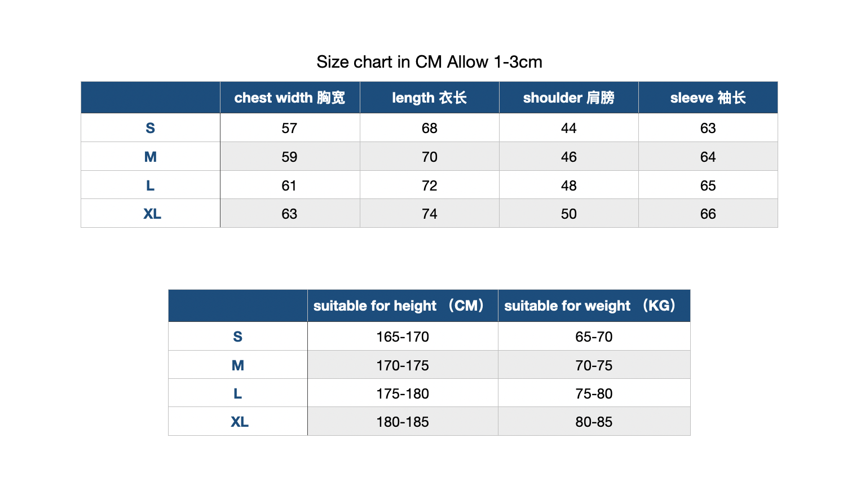Click the L label in lower table
This screenshot has height=504, width=865.
pos(237,394)
